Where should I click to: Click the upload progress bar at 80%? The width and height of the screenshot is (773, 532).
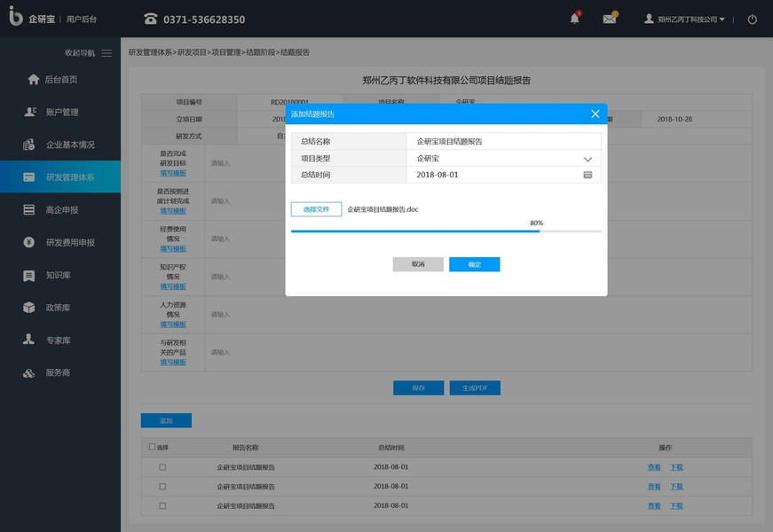[x=446, y=231]
